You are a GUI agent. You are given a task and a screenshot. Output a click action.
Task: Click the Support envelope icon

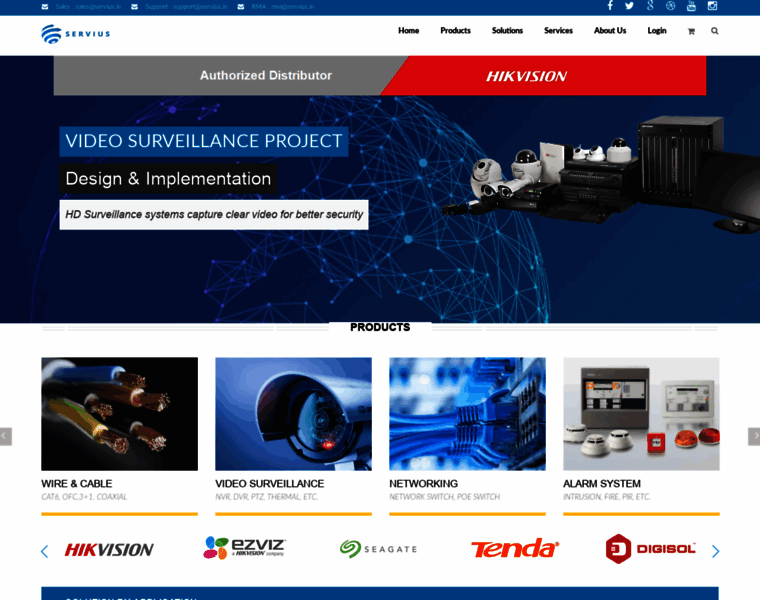pos(134,7)
